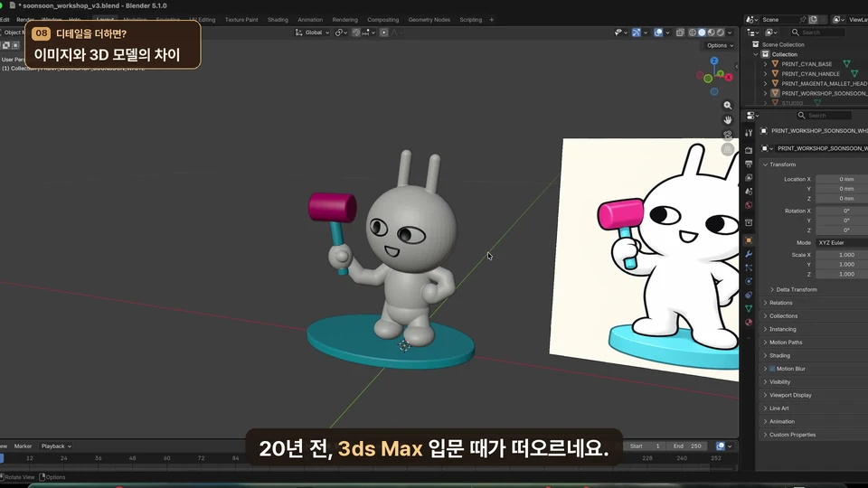Click the Location X value field
The image size is (868, 488).
842,179
